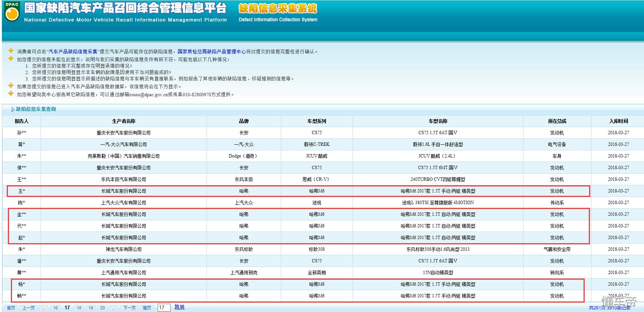
Task: Open the 汽车产品缺陷信息采集 link
Action: 73,51
